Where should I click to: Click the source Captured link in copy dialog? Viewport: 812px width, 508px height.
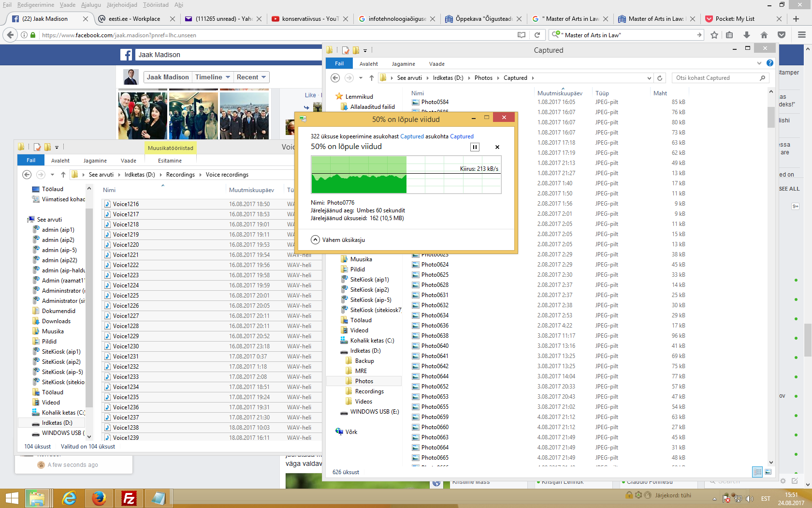click(412, 136)
